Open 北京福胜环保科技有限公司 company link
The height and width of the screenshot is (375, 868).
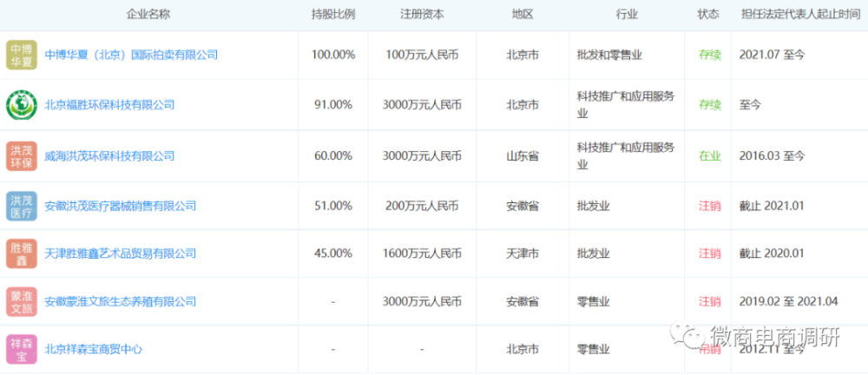click(x=109, y=105)
